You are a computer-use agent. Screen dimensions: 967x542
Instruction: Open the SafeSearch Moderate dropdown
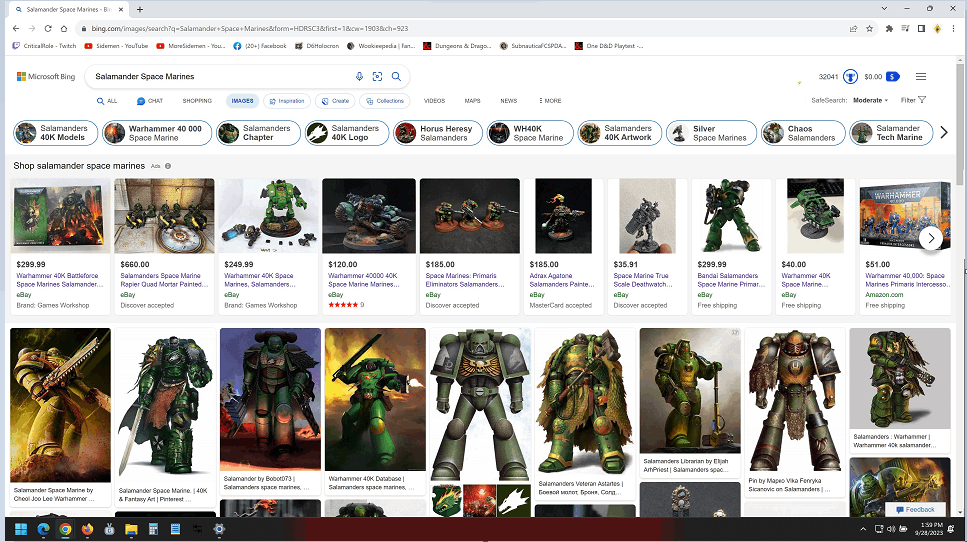click(870, 100)
